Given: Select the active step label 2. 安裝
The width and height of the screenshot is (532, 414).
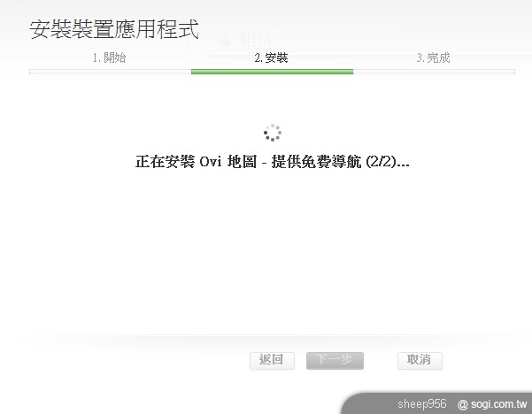Looking at the screenshot, I should pos(271,57).
